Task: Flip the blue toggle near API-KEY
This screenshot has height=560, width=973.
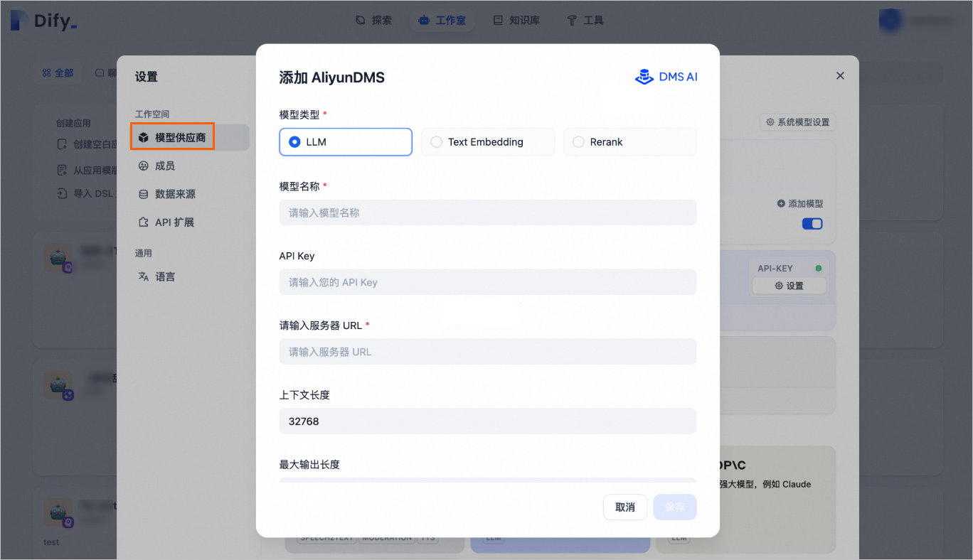Action: [x=812, y=223]
